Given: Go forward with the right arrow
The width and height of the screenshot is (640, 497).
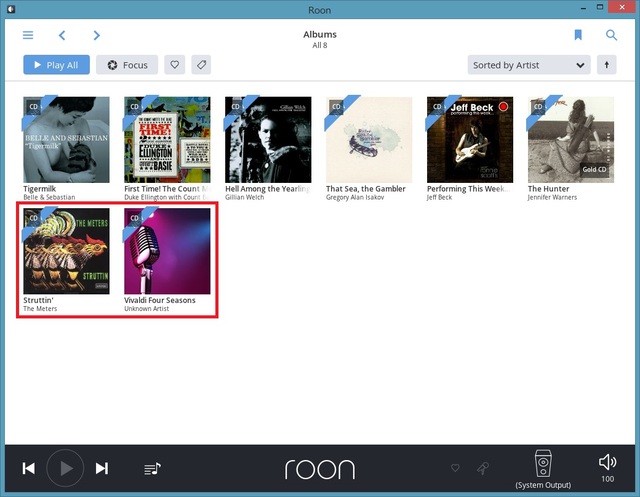Looking at the screenshot, I should (96, 35).
